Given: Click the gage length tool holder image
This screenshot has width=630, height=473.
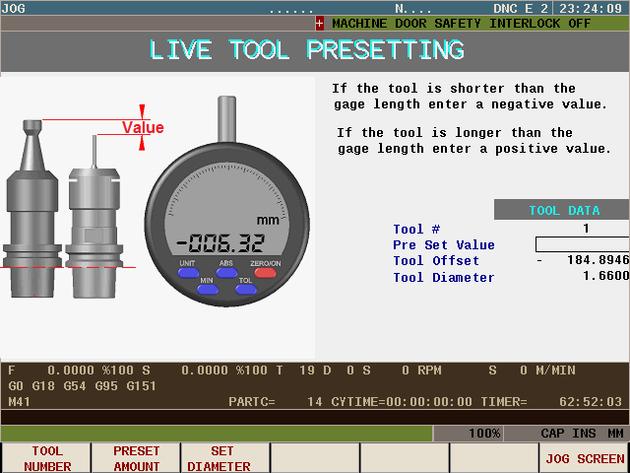Looking at the screenshot, I should pyautogui.click(x=32, y=209).
